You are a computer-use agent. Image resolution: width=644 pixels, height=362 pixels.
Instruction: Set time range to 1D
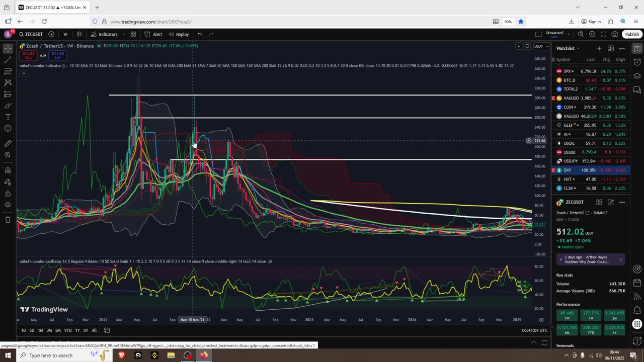24,330
